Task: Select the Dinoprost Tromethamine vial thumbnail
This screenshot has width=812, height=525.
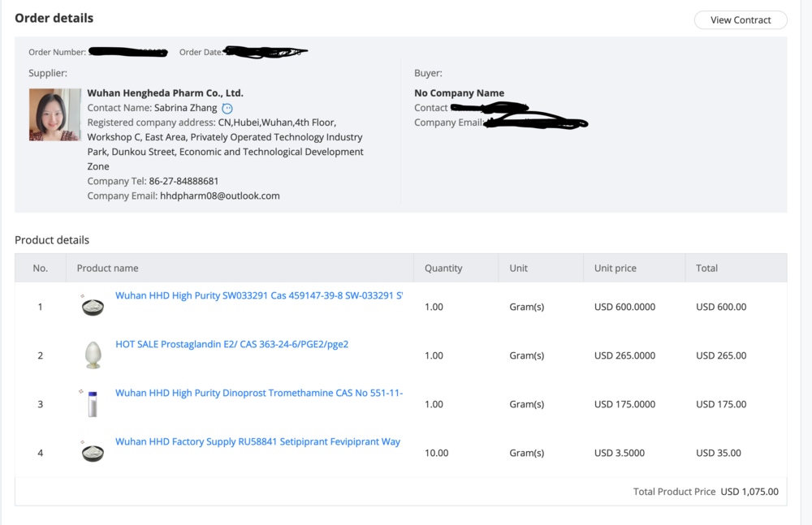Action: tap(93, 404)
